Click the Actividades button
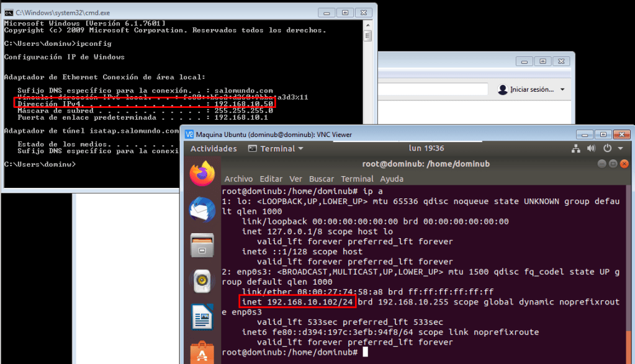Image resolution: width=635 pixels, height=364 pixels. click(214, 149)
